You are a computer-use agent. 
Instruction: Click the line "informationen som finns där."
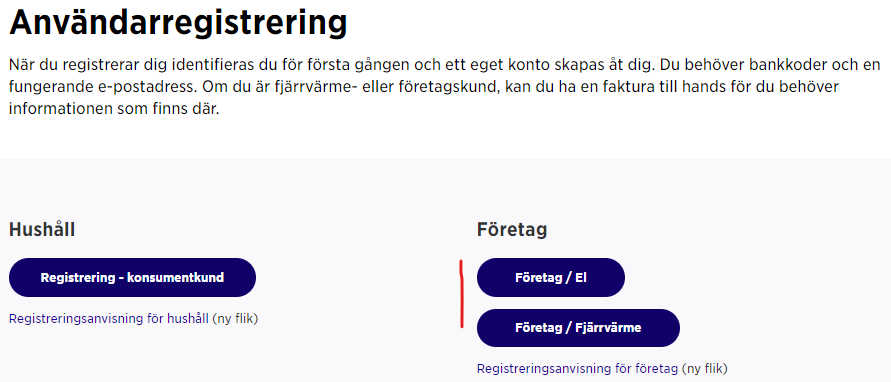coord(114,110)
